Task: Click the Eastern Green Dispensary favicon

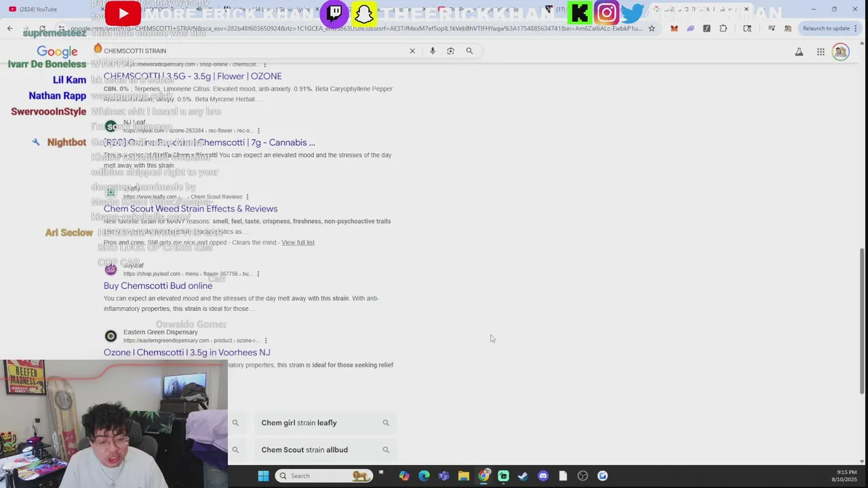Action: click(x=111, y=335)
